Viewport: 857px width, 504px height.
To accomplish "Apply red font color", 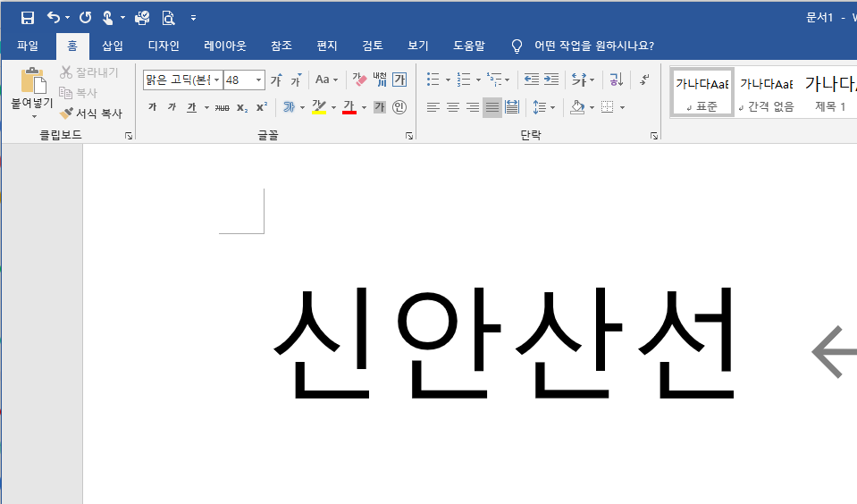I will (349, 107).
